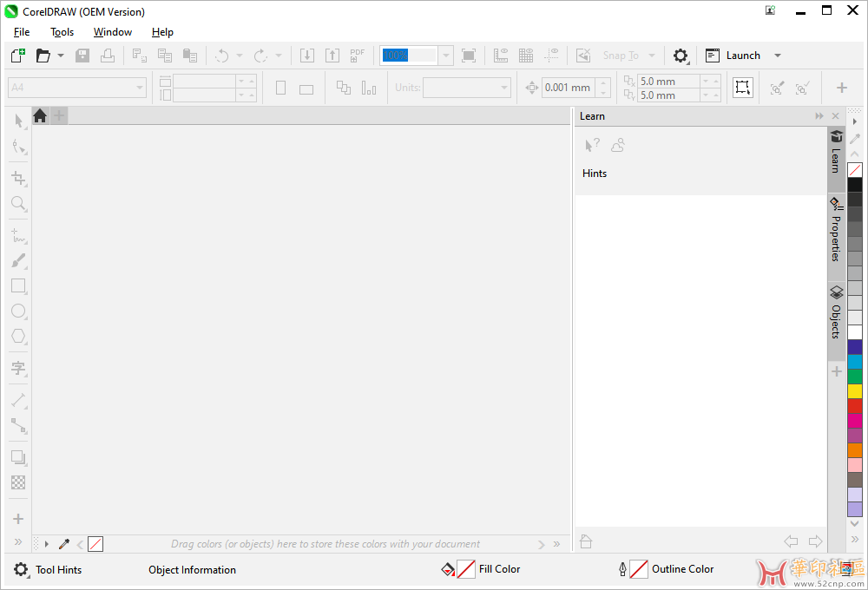Pick the yellow swatch in color palette
This screenshot has width=868, height=590.
click(x=855, y=391)
